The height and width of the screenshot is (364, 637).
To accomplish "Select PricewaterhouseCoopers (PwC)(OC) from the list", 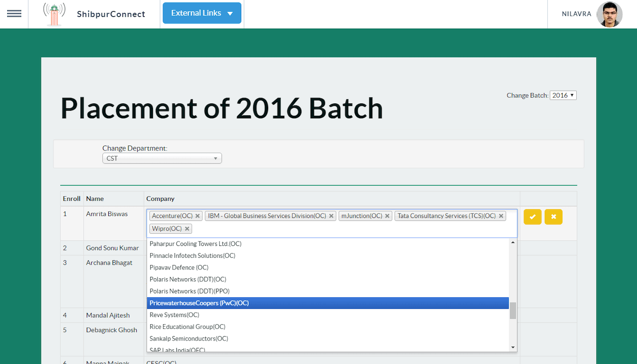I will click(327, 303).
